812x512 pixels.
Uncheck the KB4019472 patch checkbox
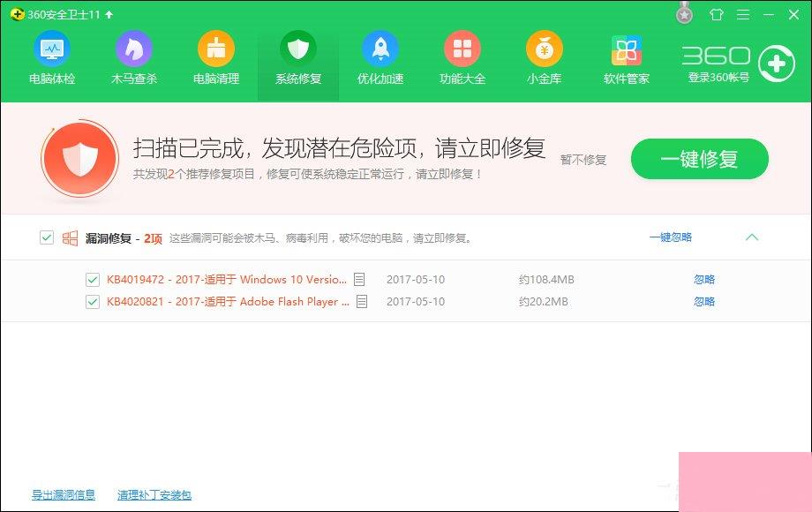pos(93,280)
